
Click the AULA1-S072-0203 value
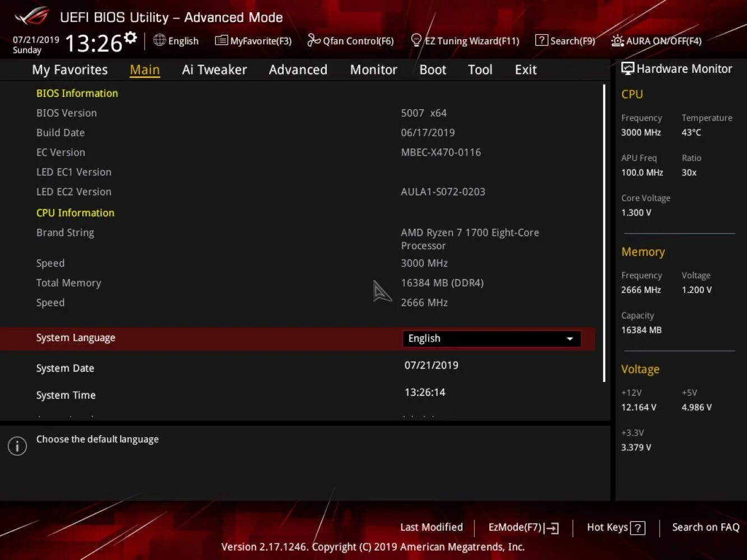click(x=443, y=192)
